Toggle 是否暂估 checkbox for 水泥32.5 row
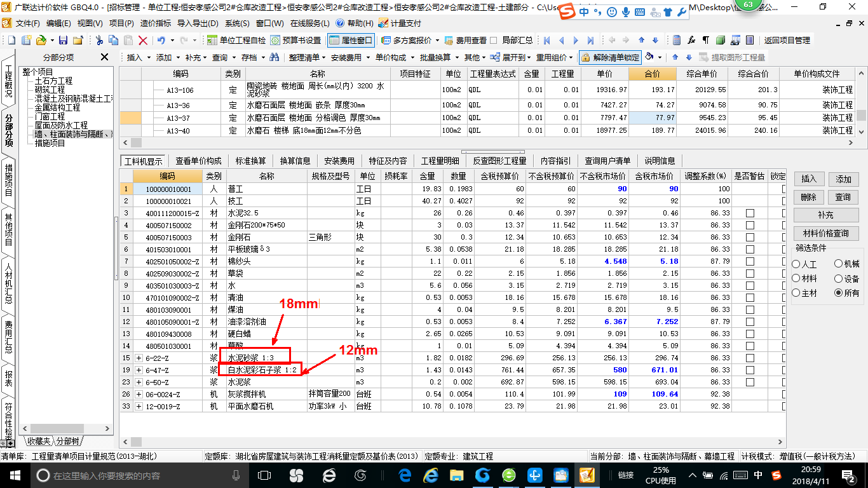Image resolution: width=868 pixels, height=488 pixels. pyautogui.click(x=750, y=213)
